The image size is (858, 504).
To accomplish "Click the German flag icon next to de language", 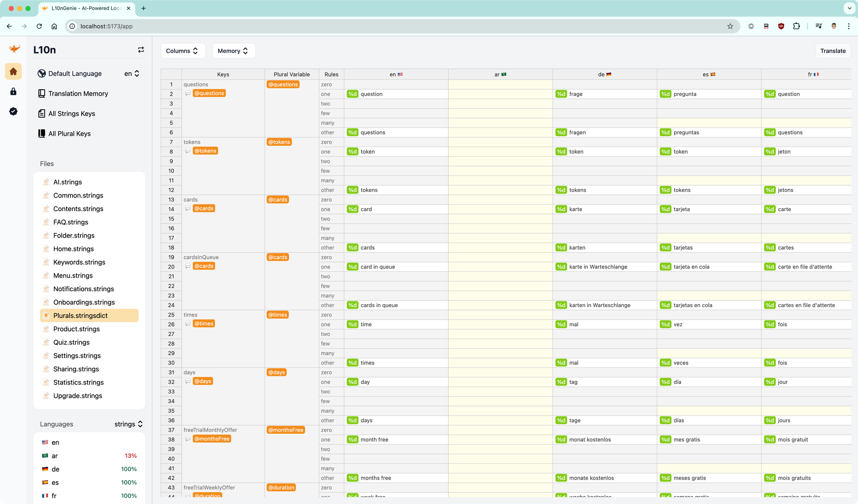I will pos(45,469).
